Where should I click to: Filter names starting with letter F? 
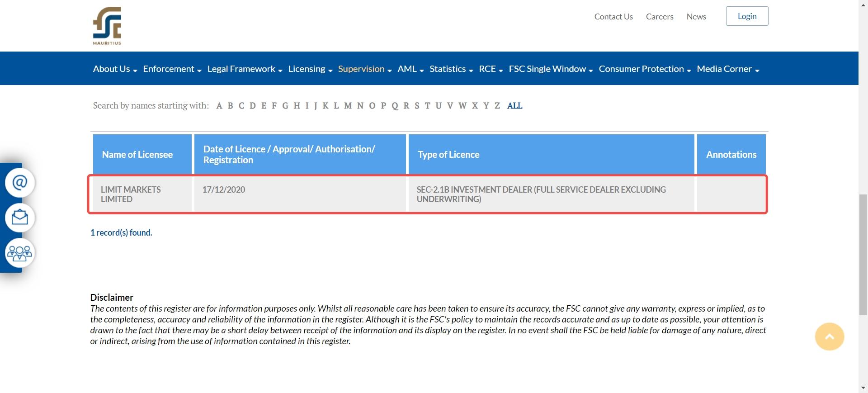(x=274, y=106)
